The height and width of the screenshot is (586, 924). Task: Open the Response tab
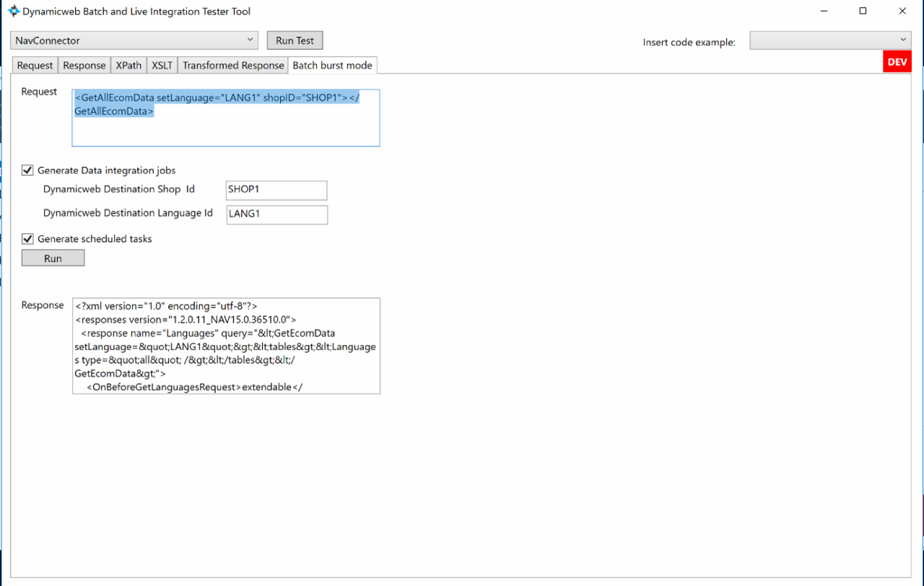84,66
